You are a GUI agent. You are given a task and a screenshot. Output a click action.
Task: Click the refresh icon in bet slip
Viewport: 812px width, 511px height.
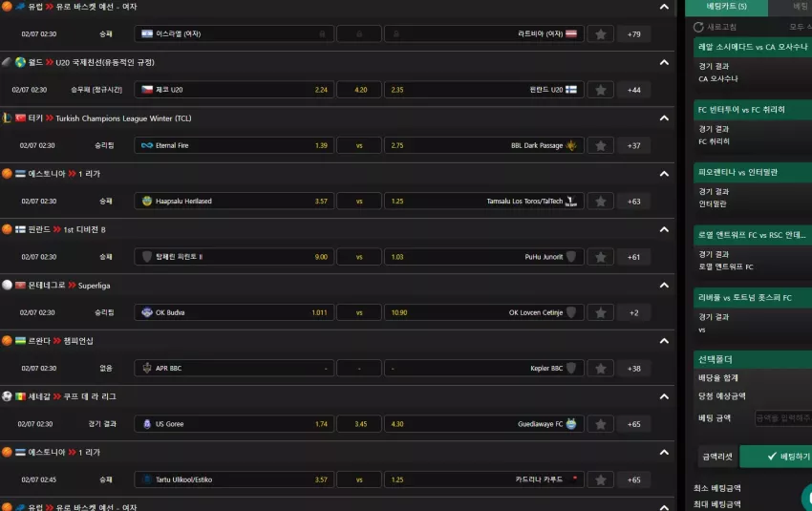[x=698, y=27]
